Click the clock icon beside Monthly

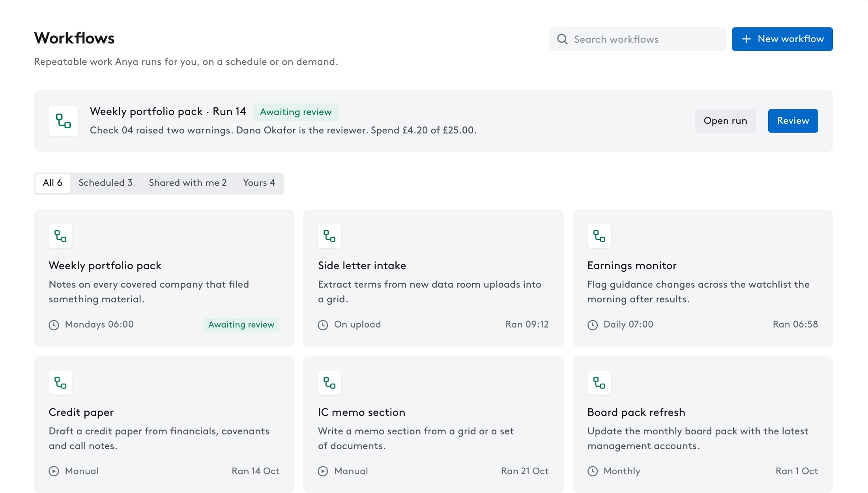[x=592, y=471]
